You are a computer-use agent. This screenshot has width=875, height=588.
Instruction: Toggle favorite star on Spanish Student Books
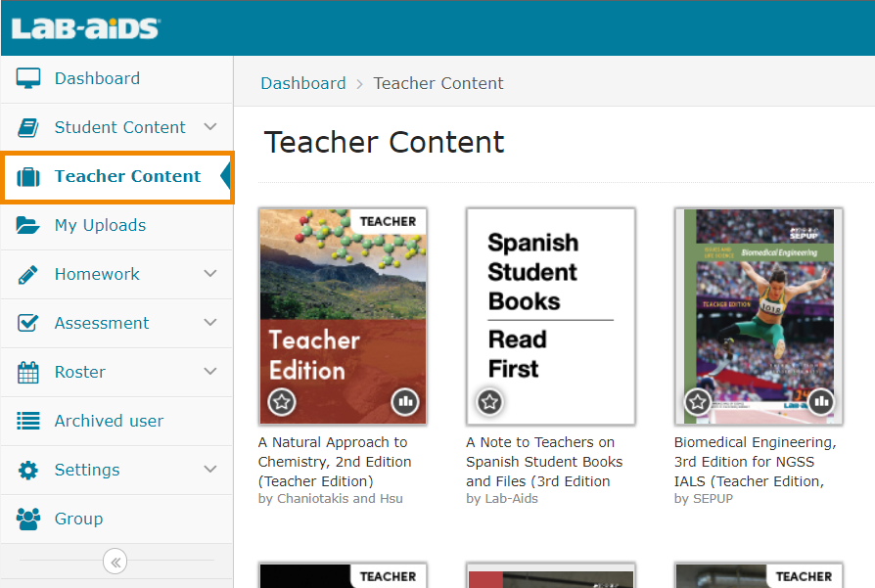coord(489,401)
